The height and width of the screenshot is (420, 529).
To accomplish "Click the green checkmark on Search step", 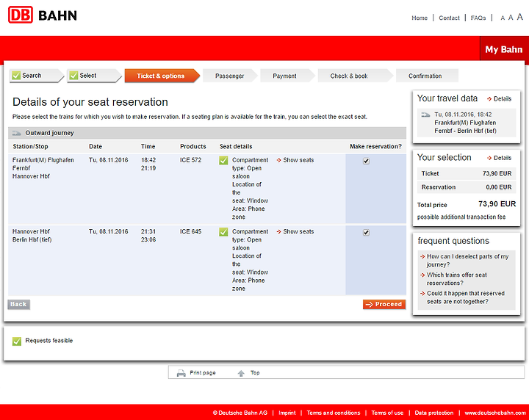I will [16, 76].
